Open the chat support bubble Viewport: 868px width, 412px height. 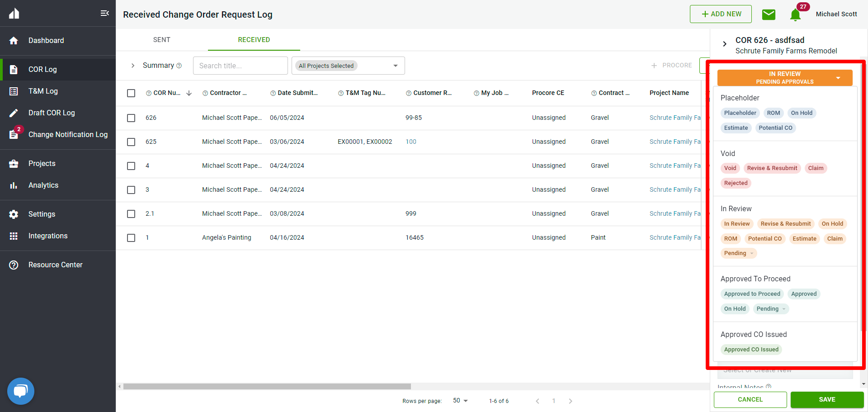[x=21, y=391]
